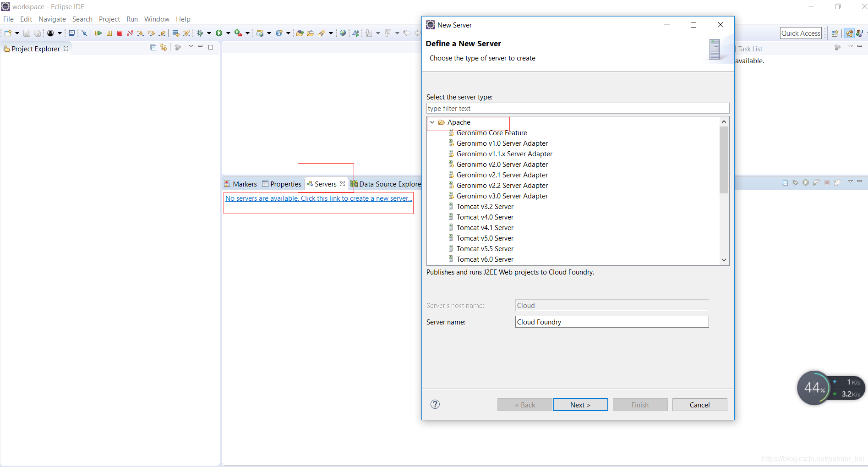
Task: Open the New file dropdown arrow
Action: (x=17, y=33)
